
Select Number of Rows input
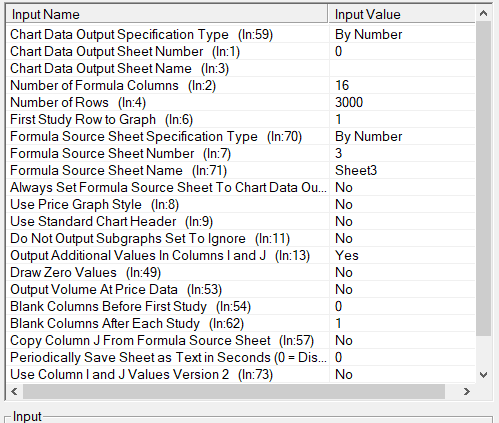[x=241, y=102]
